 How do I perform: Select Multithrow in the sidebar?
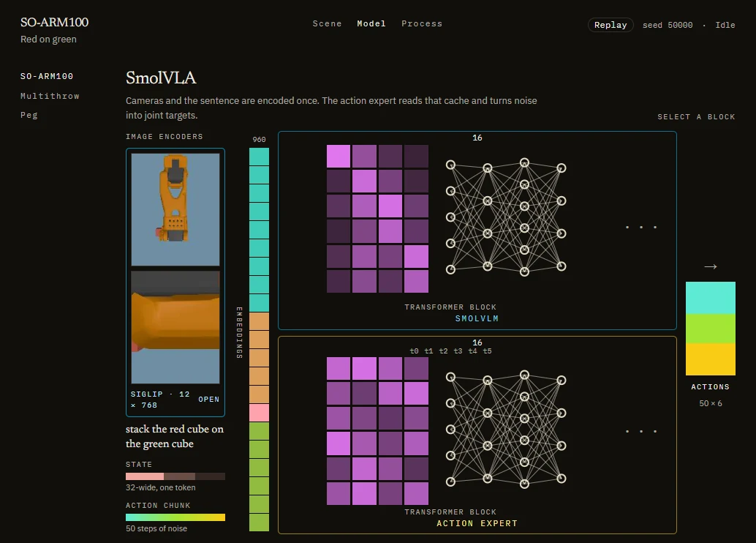pyautogui.click(x=50, y=96)
